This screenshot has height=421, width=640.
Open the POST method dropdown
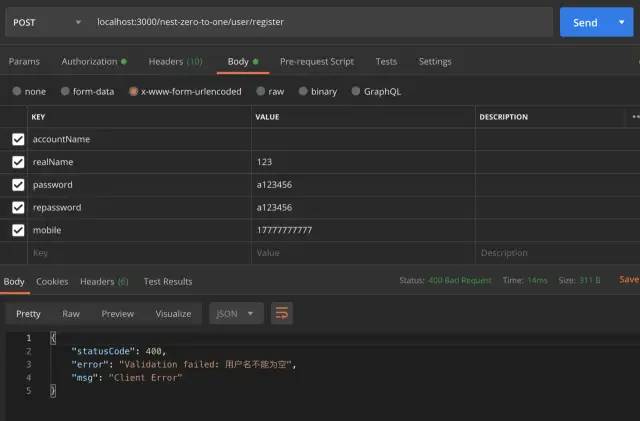click(47, 22)
